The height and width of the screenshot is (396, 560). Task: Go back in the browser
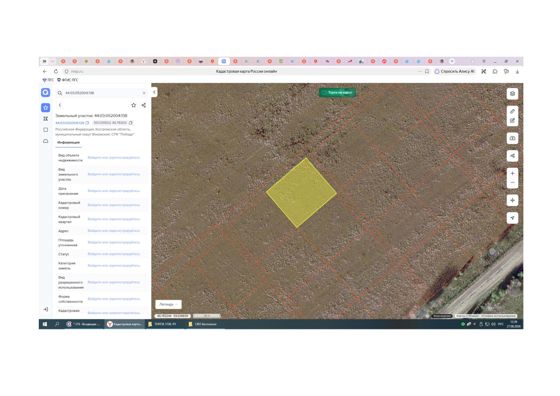coord(45,71)
